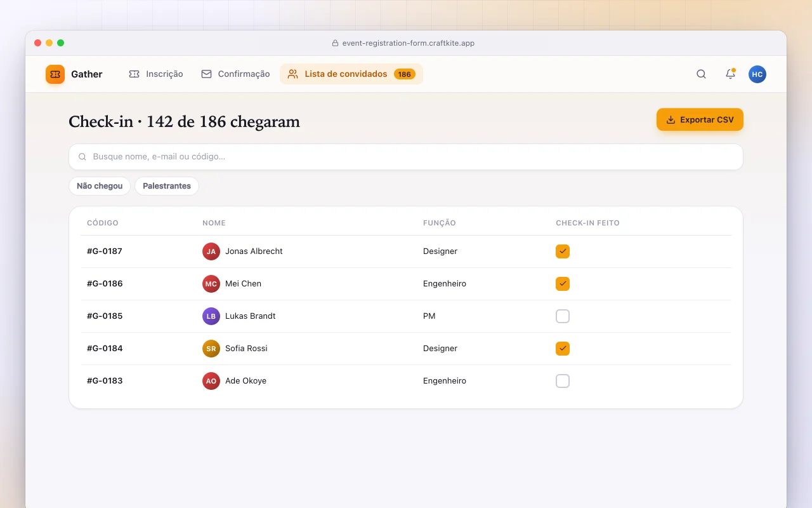Image resolution: width=812 pixels, height=508 pixels.
Task: Select the Lista de convidados tab
Action: pos(351,74)
